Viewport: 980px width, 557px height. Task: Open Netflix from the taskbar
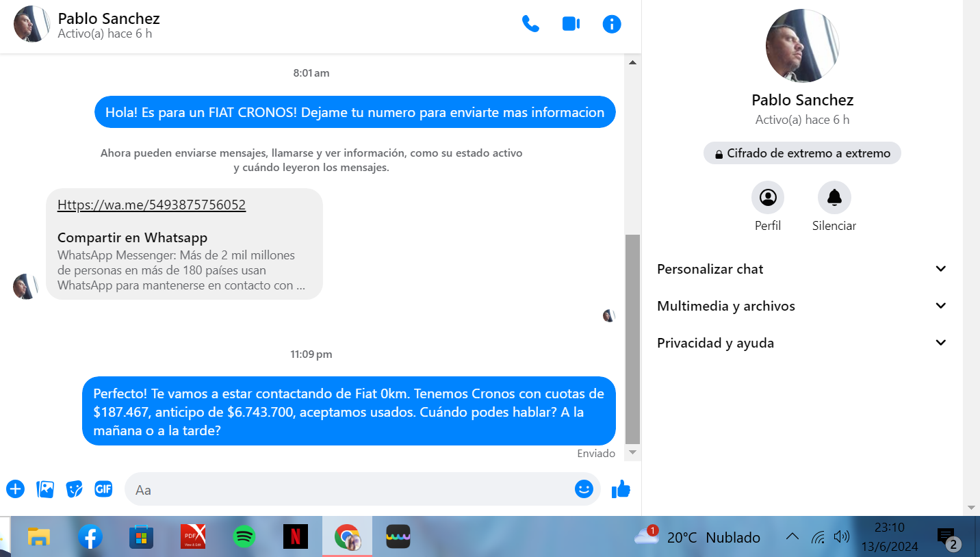click(x=296, y=537)
